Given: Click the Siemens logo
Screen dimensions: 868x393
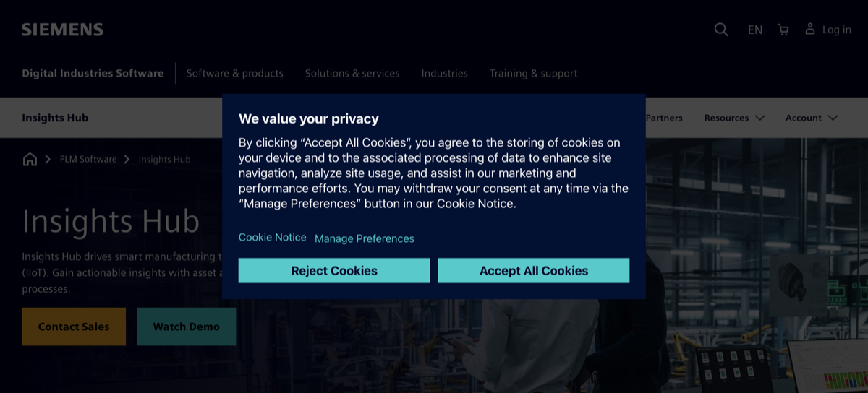Looking at the screenshot, I should tap(62, 30).
